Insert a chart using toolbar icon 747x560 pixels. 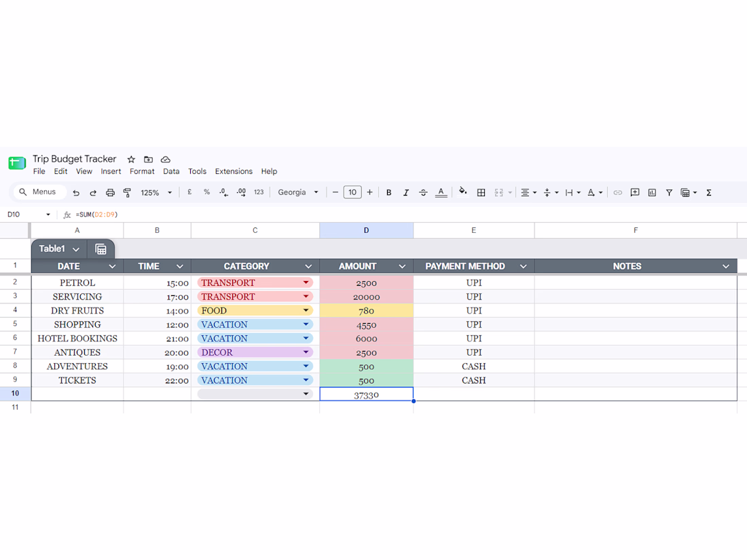[652, 192]
